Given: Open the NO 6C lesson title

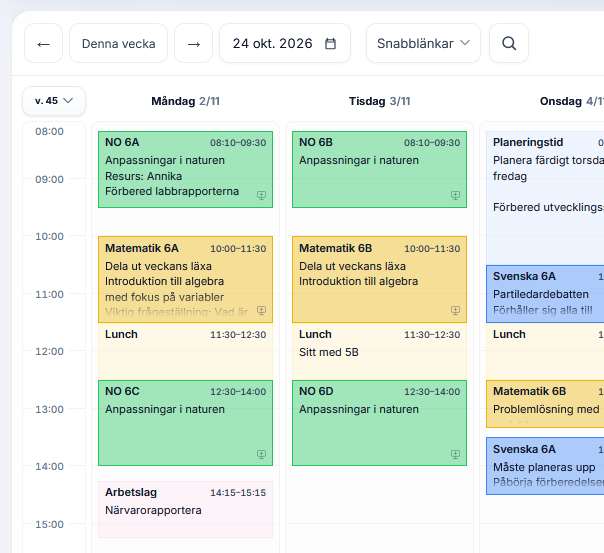Looking at the screenshot, I should point(122,391).
